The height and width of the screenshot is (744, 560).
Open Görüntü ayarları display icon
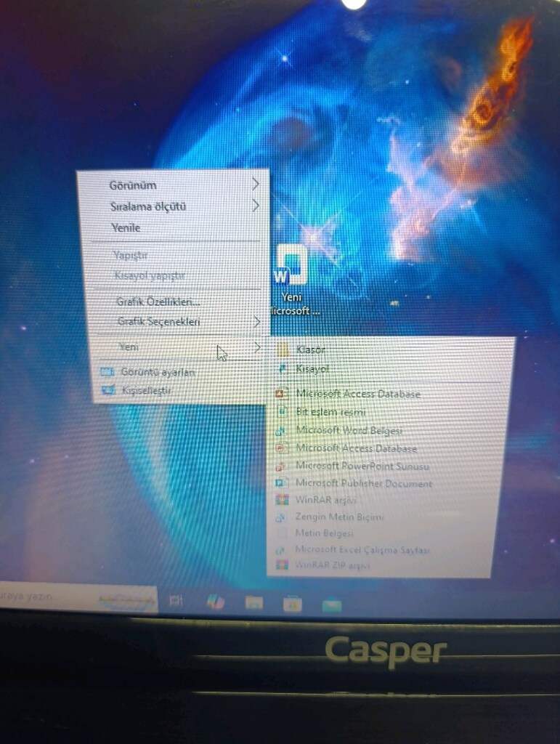pyautogui.click(x=107, y=372)
